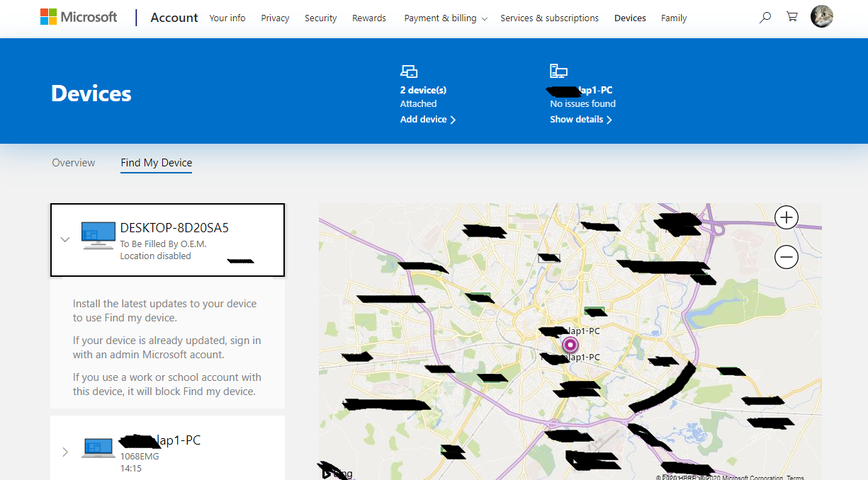Open the search magnifier icon
Screen dimensions: 868x480
tap(765, 18)
